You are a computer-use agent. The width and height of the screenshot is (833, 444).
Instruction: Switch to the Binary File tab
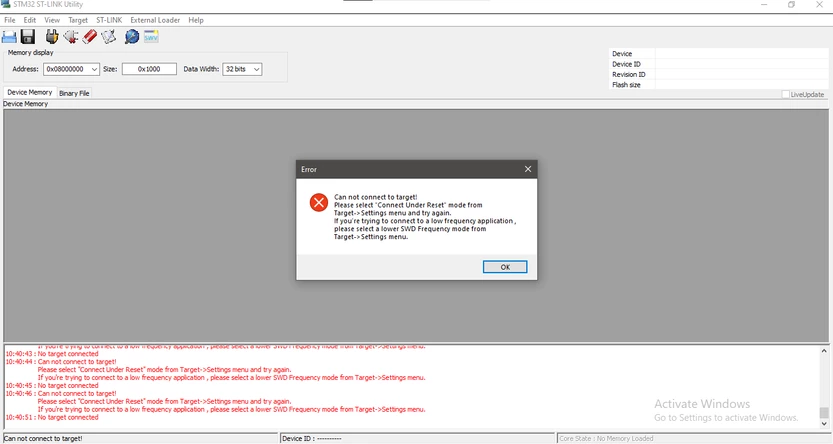coord(74,93)
